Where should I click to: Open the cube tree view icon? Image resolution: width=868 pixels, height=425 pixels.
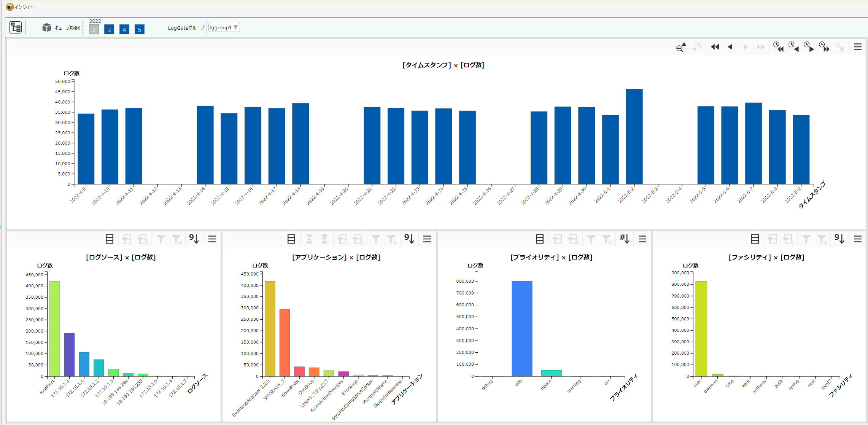click(x=16, y=27)
